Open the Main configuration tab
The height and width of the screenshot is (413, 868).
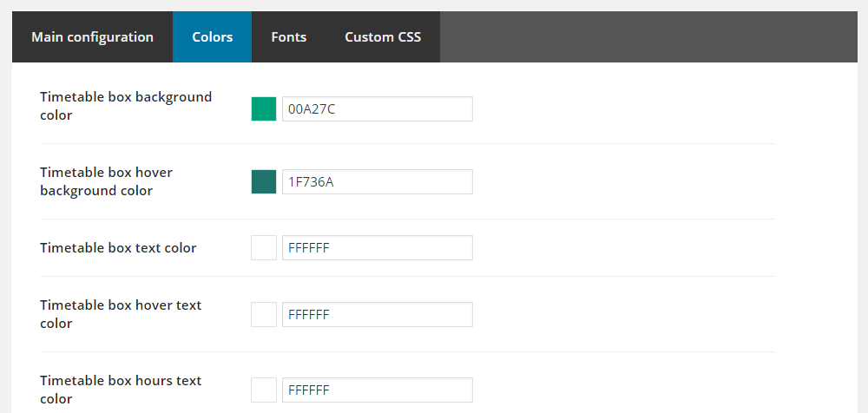[92, 37]
